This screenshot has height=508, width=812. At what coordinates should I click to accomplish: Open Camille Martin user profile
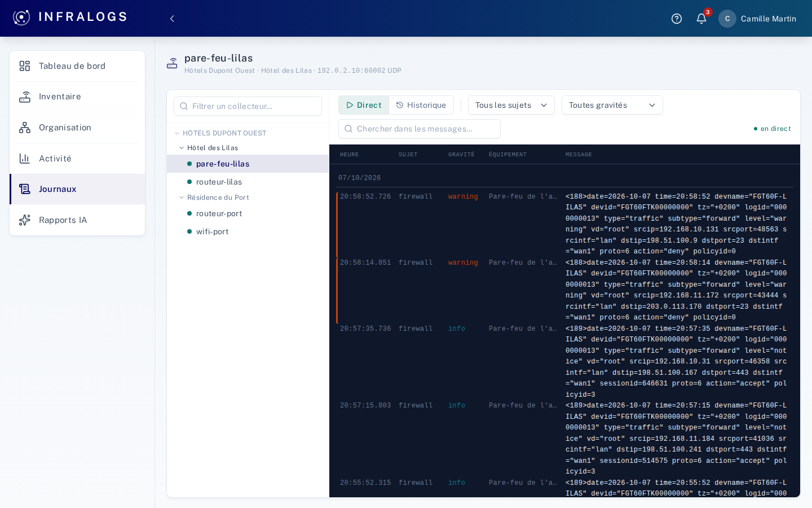[x=757, y=19]
